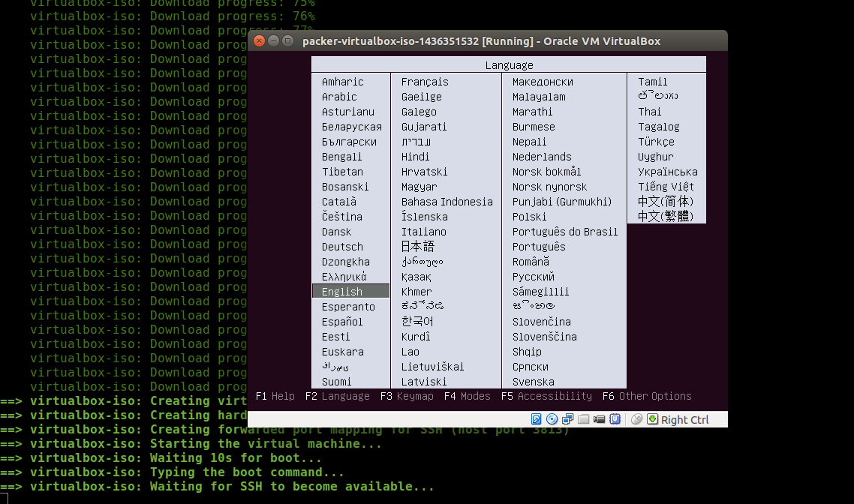The width and height of the screenshot is (854, 504).
Task: Click the video capture camera icon in status bar
Action: click(x=599, y=419)
